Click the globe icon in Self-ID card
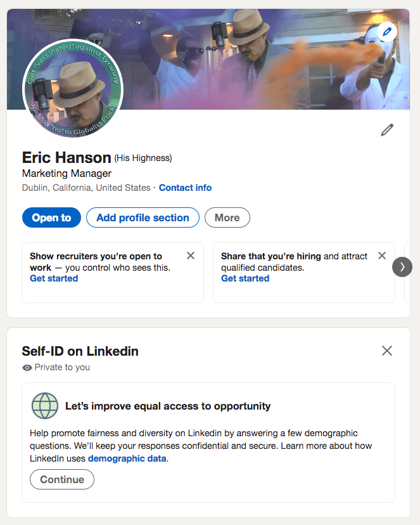 pos(45,406)
